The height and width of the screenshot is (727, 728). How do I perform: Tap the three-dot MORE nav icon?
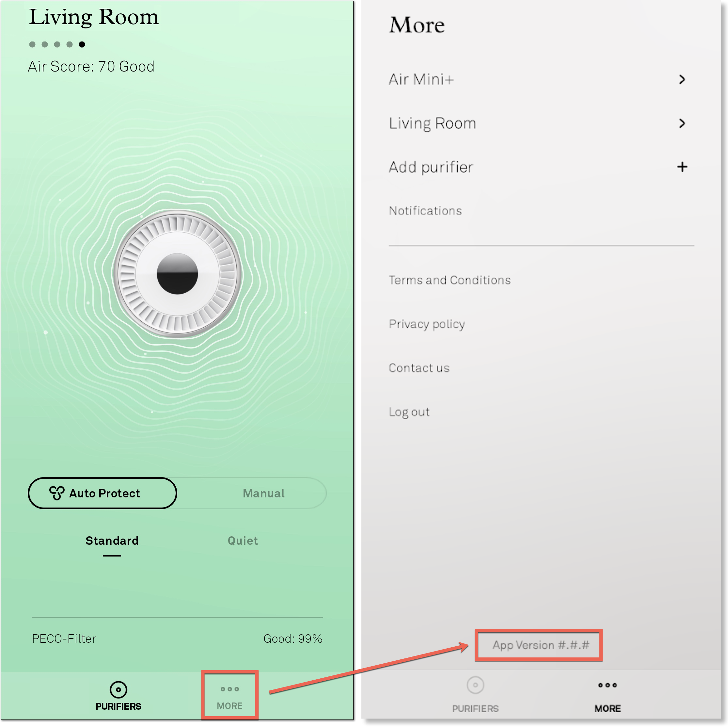[x=229, y=699]
